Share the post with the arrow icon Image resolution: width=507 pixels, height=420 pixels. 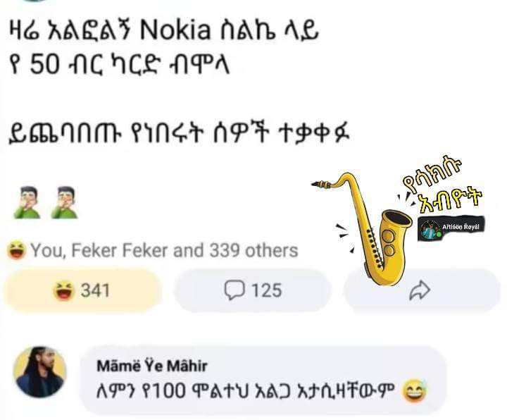click(420, 290)
